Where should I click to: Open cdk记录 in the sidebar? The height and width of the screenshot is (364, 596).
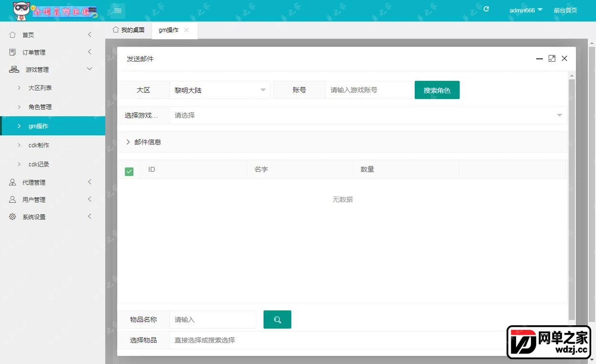click(x=53, y=164)
